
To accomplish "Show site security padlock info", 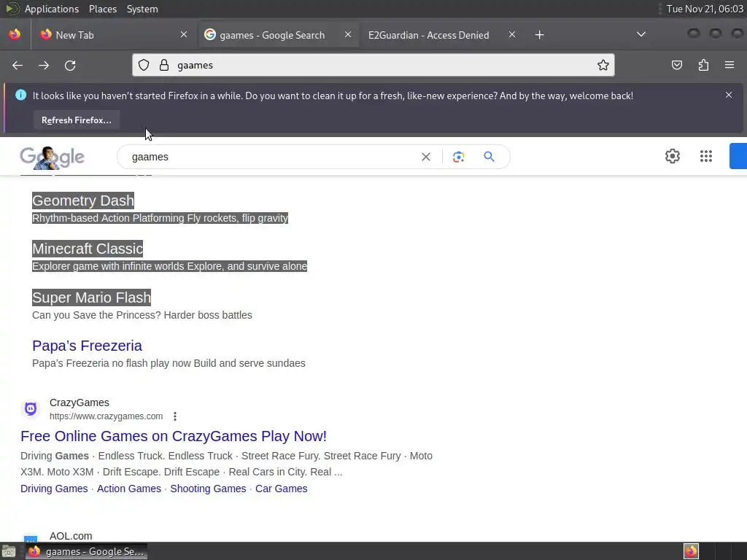I will tap(164, 65).
